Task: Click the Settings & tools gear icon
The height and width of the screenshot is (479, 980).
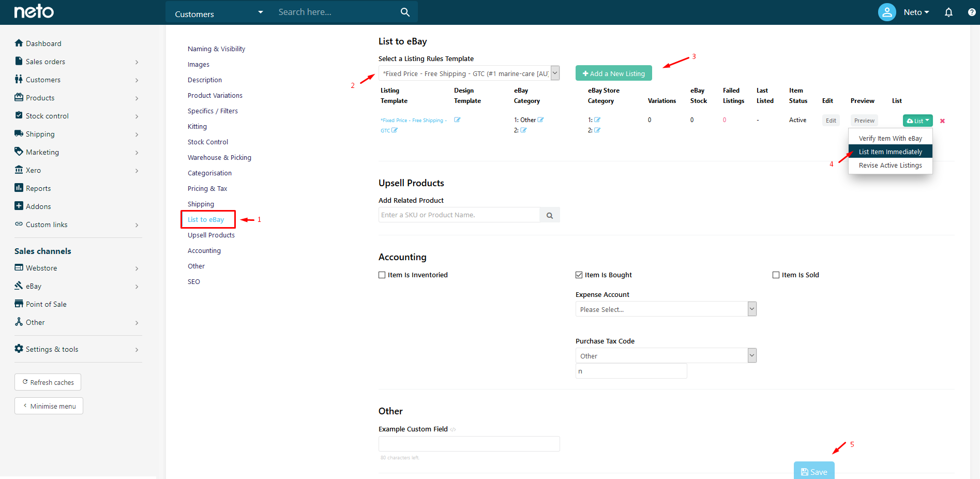Action: click(x=19, y=349)
